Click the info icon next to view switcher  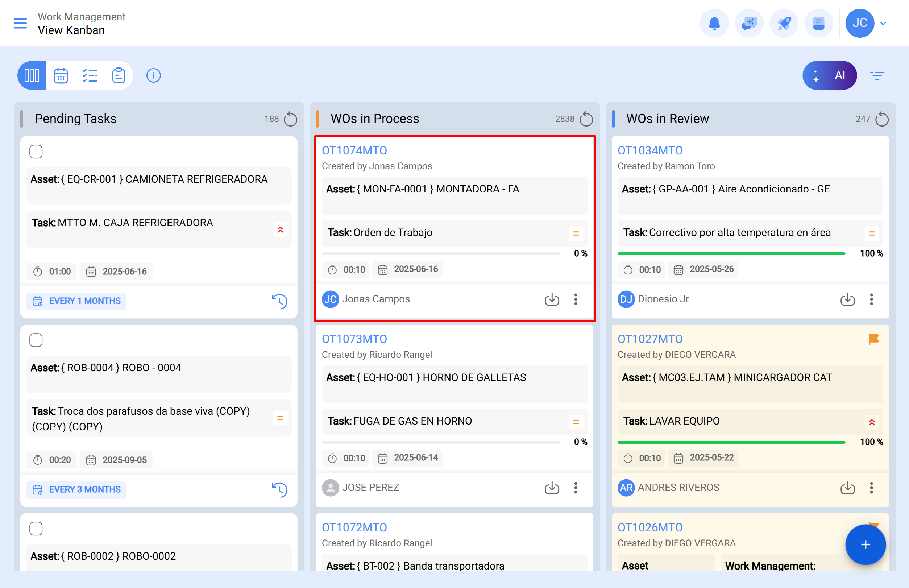point(153,75)
